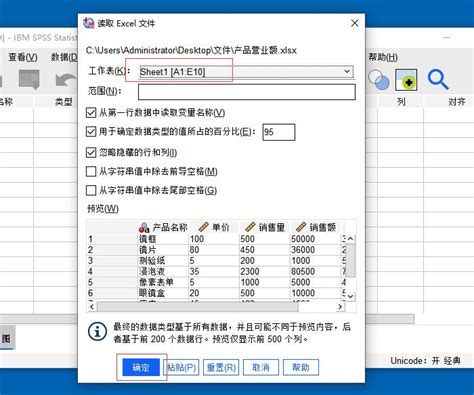Click the 列 column header in SPSS
Image resolution: width=474 pixels, height=395 pixels.
coord(401,101)
